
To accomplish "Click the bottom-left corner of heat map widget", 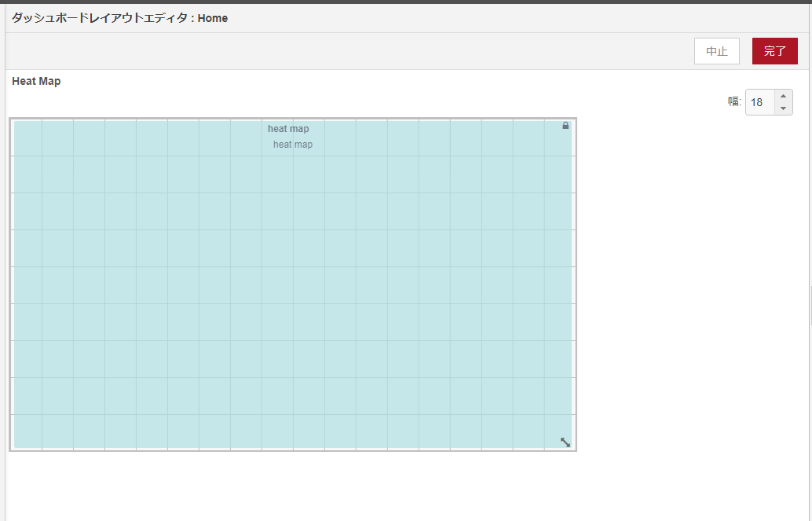I will (16, 446).
